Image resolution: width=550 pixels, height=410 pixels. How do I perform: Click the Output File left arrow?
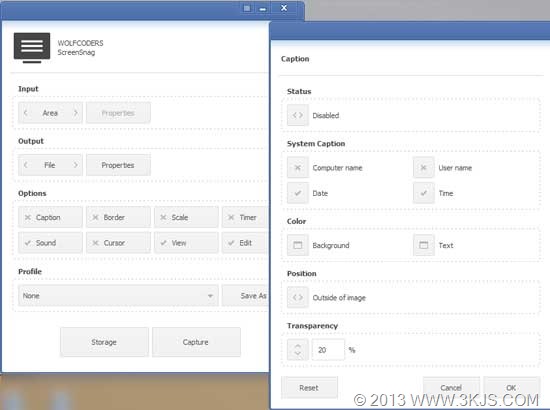(26, 165)
